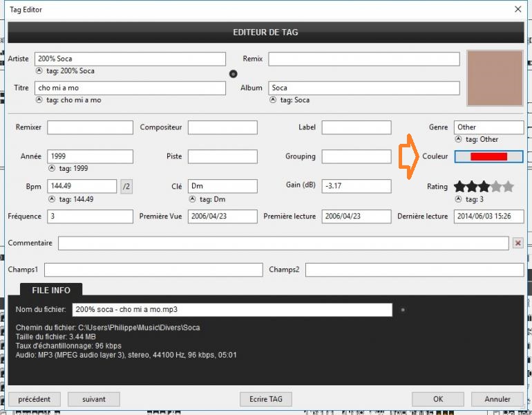The height and width of the screenshot is (415, 532).
Task: Click the round swap button between Artiste and Remix
Action: click(x=233, y=73)
